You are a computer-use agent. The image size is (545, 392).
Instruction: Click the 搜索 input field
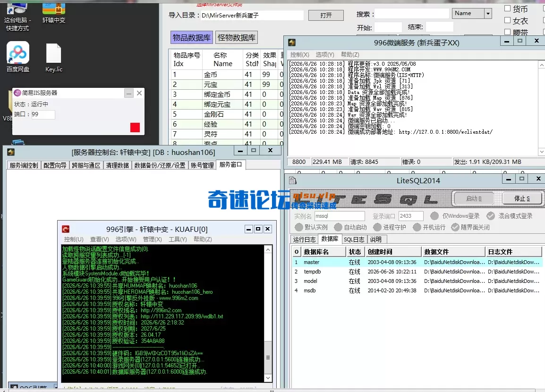coord(412,14)
